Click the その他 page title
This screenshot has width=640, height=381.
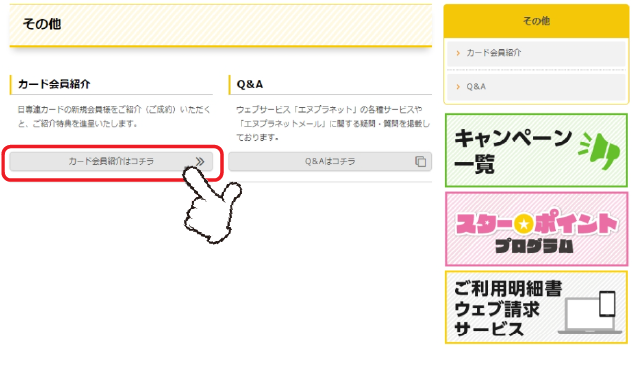click(x=42, y=24)
